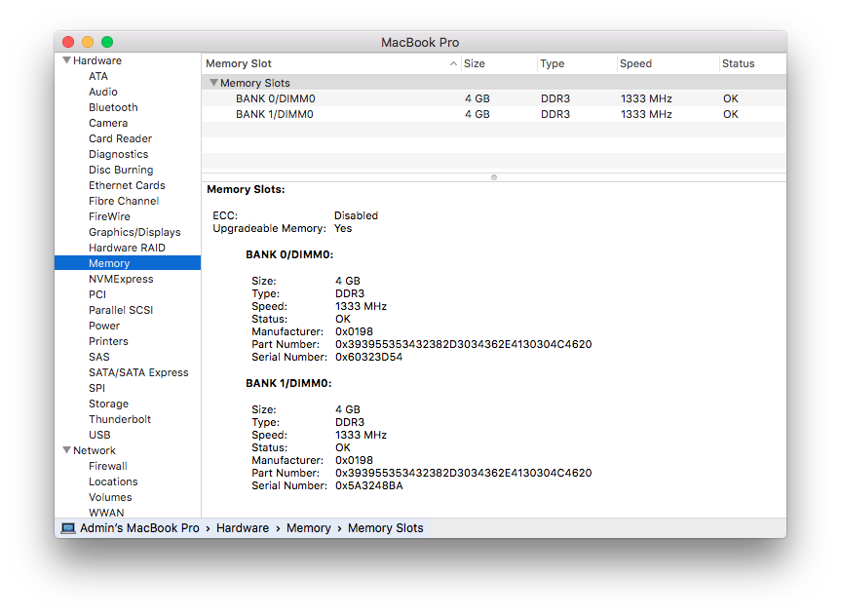Zoom window with green button
The width and height of the screenshot is (841, 616).
(x=107, y=42)
